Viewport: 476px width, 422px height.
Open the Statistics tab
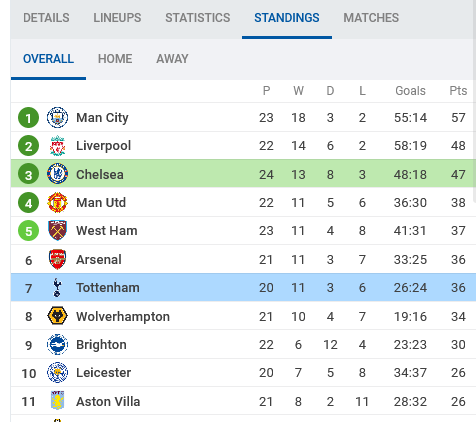pyautogui.click(x=198, y=18)
